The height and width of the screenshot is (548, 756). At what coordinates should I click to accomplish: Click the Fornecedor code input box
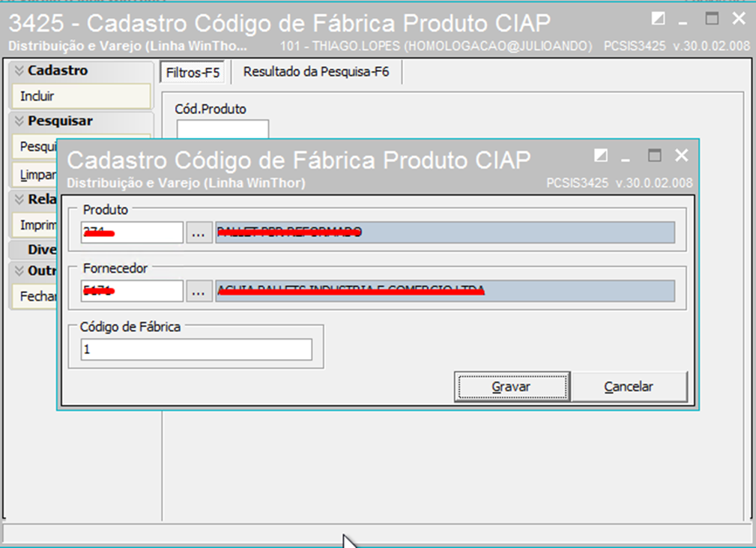pos(132,292)
